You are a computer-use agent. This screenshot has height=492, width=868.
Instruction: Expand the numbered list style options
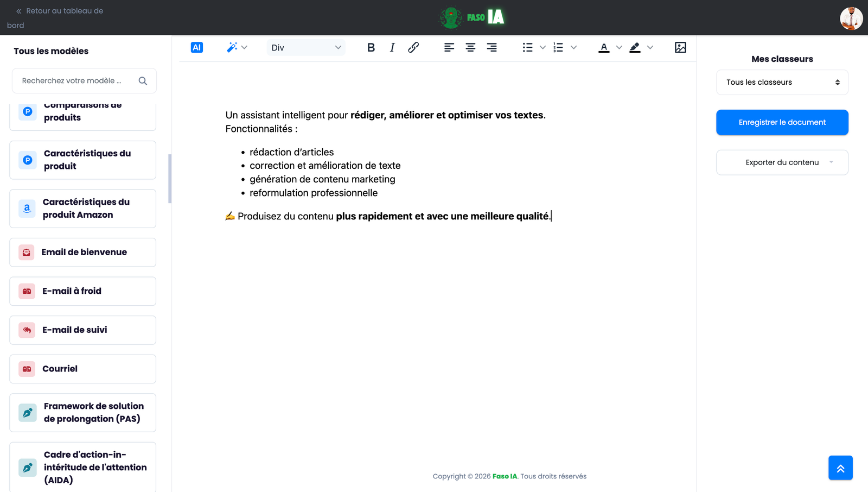click(x=573, y=48)
